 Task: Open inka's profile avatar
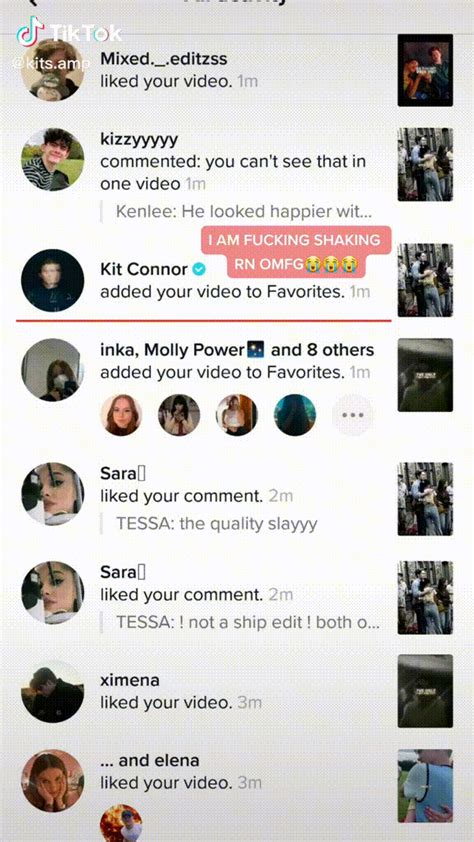point(53,369)
